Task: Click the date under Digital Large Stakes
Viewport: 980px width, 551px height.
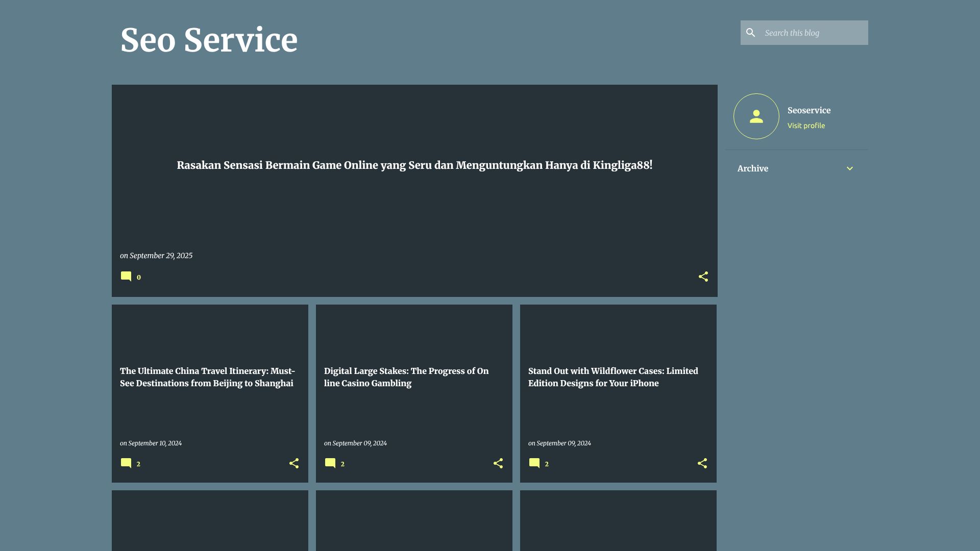Action: coord(359,443)
